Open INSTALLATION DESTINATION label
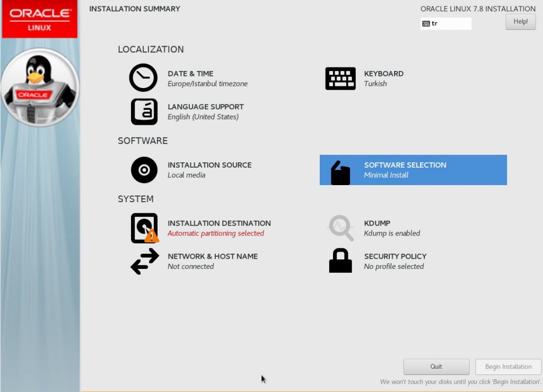 click(219, 223)
